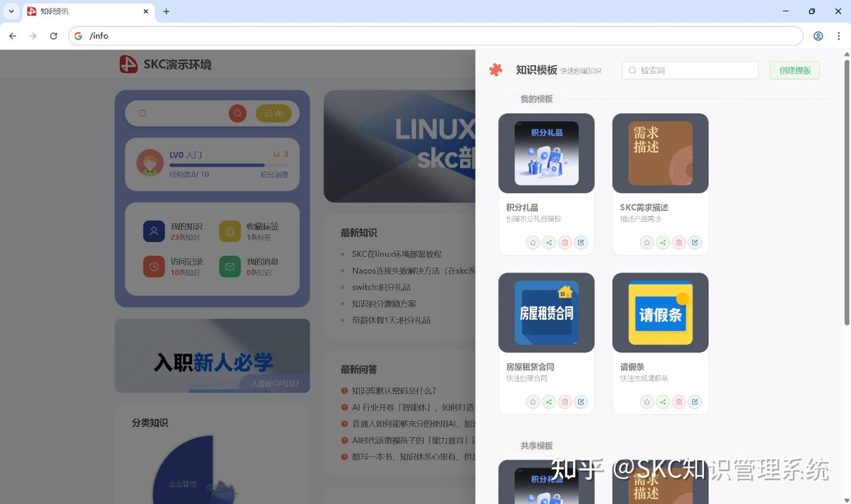Open the 请假条 template thumbnail

coord(661,313)
